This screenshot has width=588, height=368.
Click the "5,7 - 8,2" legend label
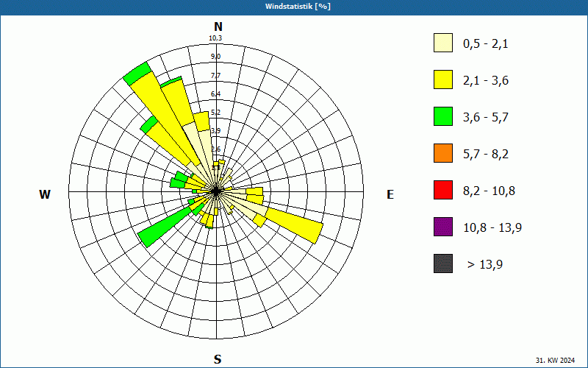[x=486, y=155]
